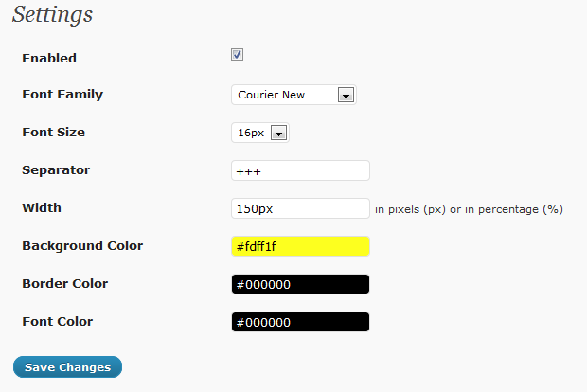This screenshot has width=587, height=392.
Task: Click the Font Size label
Action: [53, 133]
